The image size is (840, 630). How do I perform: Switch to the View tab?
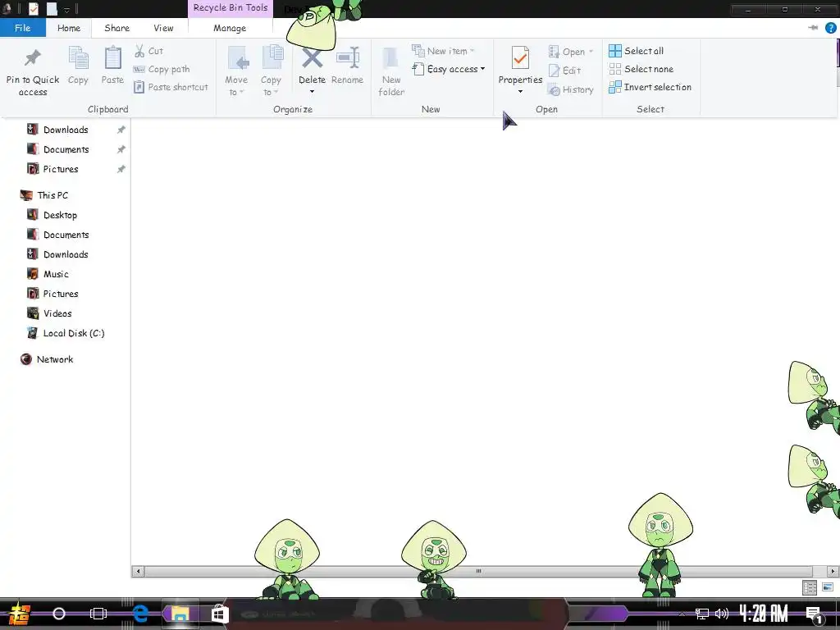click(163, 28)
